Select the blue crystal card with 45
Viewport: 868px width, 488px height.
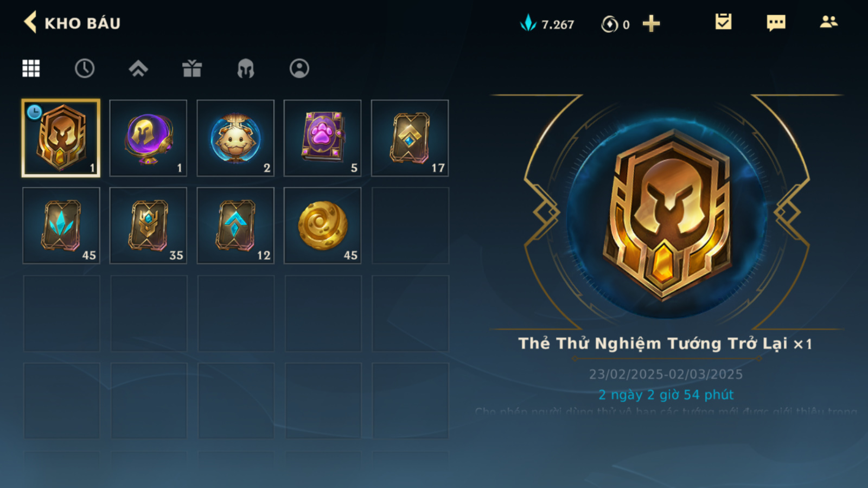click(61, 226)
